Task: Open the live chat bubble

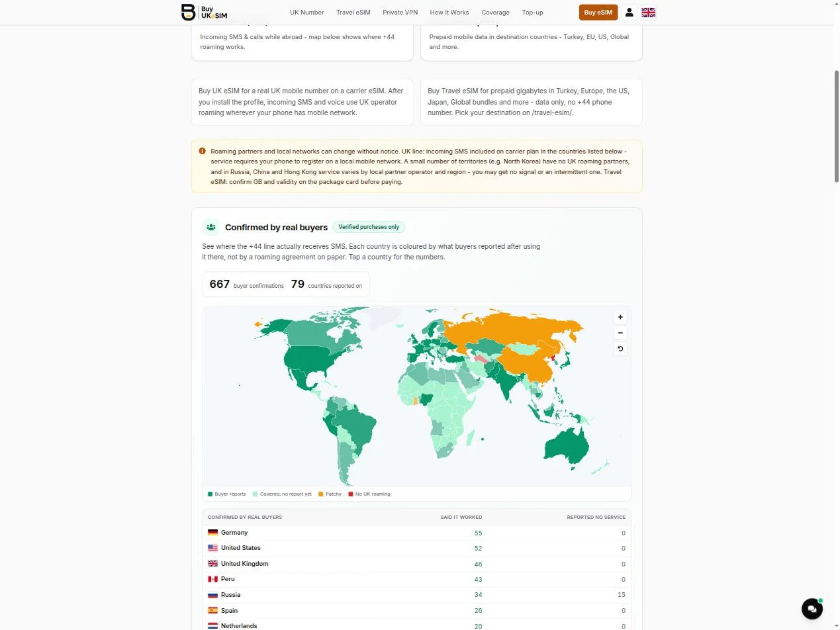Action: (x=812, y=609)
